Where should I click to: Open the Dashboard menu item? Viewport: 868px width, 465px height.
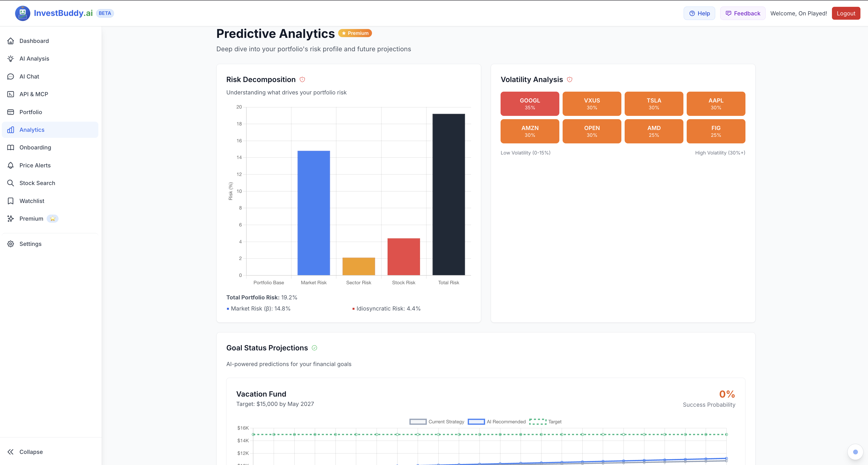[x=34, y=41]
